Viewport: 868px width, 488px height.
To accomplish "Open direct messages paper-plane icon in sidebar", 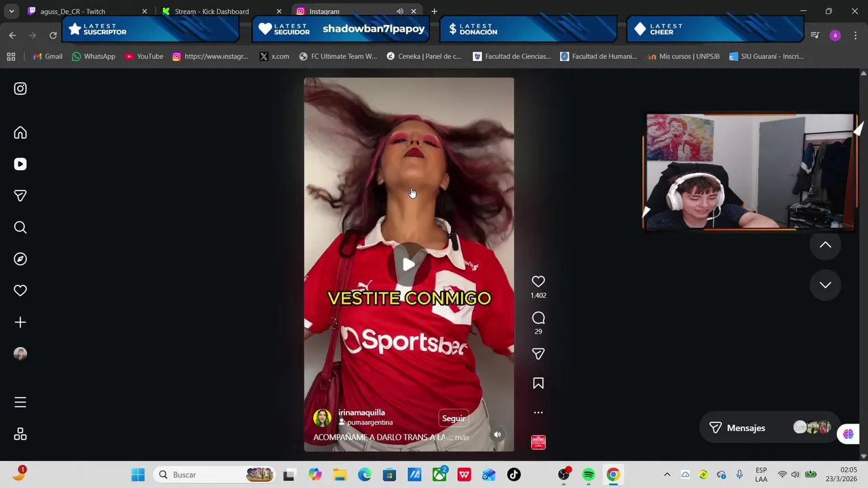I will [x=20, y=196].
